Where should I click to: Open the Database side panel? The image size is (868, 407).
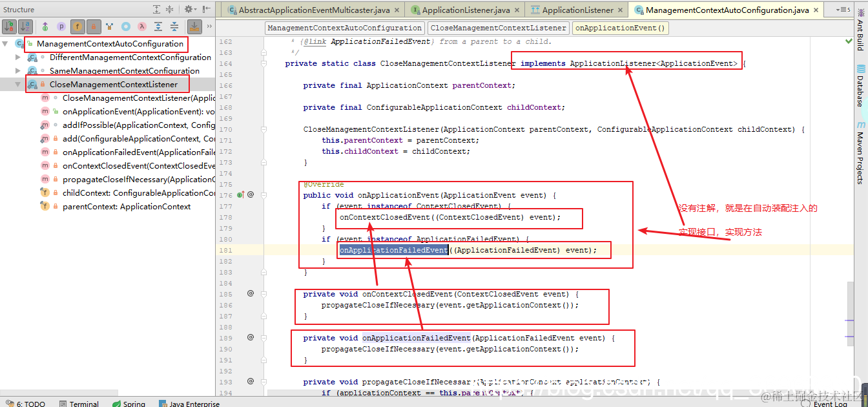click(x=860, y=86)
